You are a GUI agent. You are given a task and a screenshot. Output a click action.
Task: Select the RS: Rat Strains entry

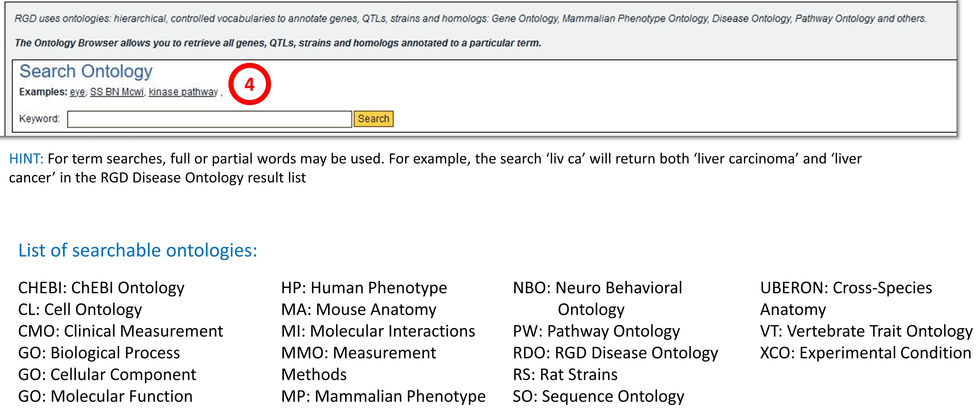point(565,375)
